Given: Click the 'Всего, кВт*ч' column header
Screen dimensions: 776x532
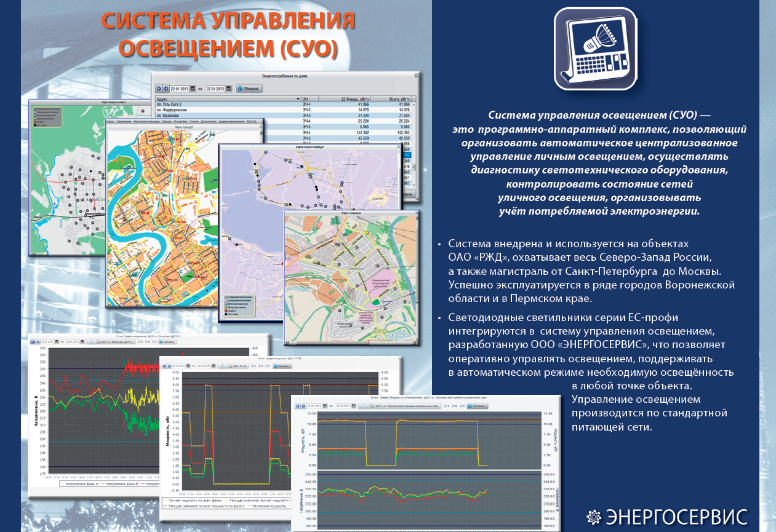Looking at the screenshot, I should click(391, 99).
